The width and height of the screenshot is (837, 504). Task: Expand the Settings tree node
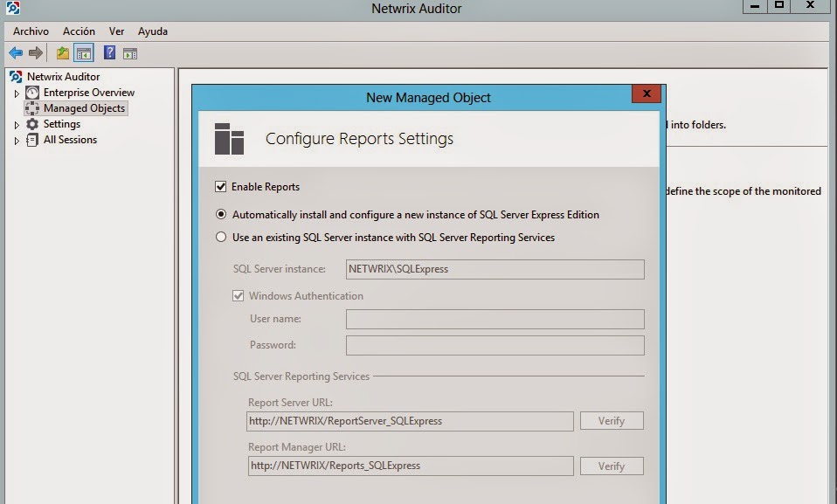click(x=17, y=125)
